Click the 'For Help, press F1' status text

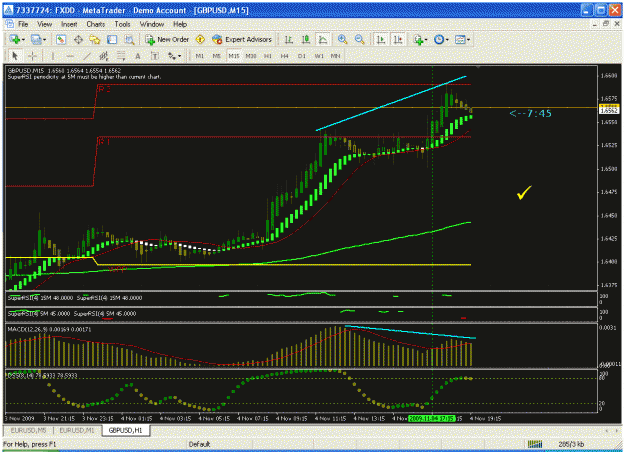pos(29,444)
